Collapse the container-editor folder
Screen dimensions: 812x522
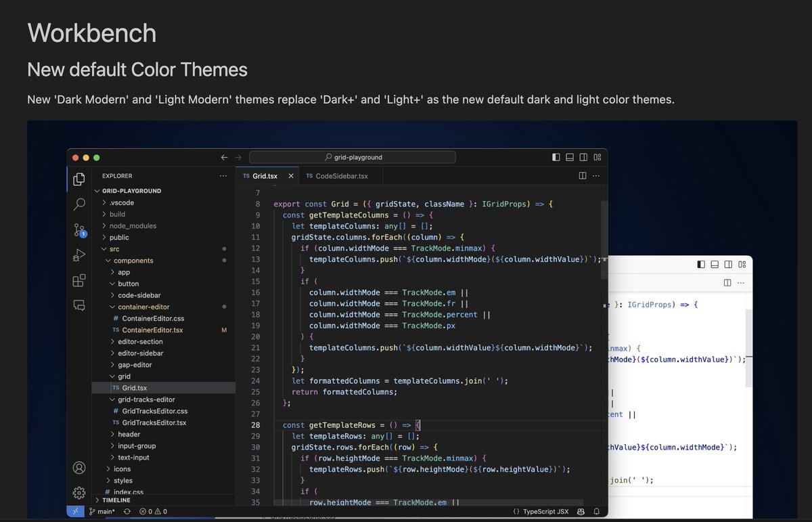point(163,307)
